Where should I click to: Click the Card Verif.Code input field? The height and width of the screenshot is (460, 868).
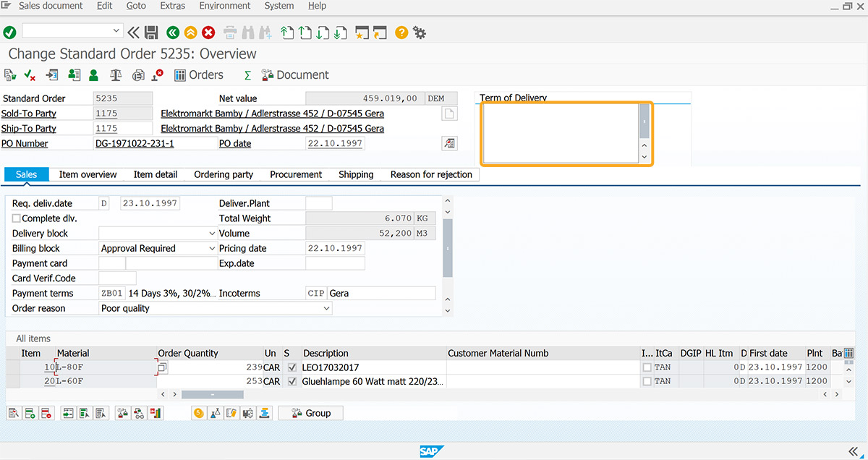117,278
